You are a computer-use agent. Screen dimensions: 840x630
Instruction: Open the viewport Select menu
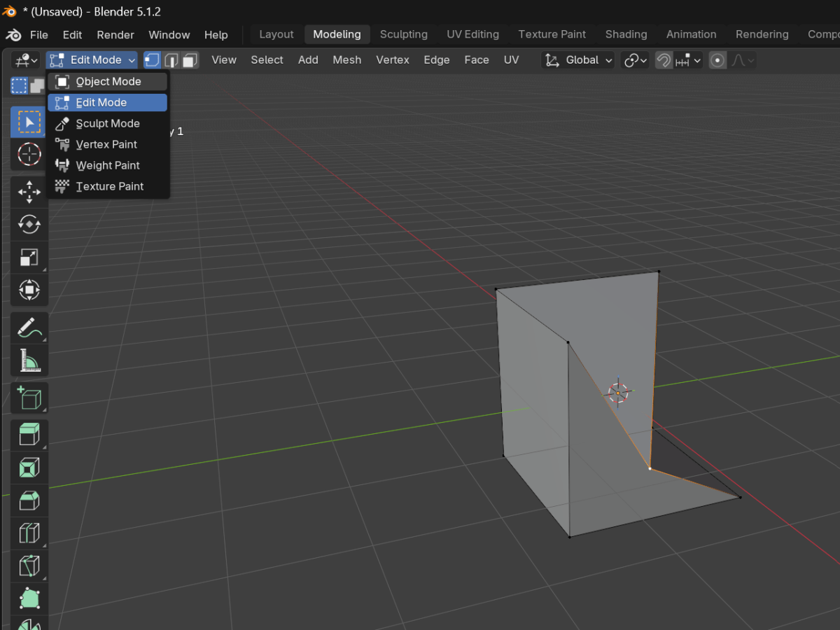pos(267,60)
